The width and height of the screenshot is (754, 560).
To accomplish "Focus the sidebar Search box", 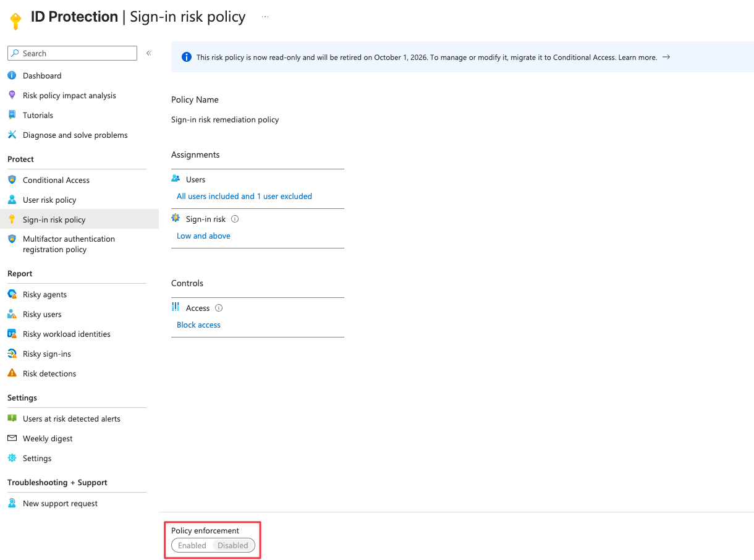I will coord(72,53).
